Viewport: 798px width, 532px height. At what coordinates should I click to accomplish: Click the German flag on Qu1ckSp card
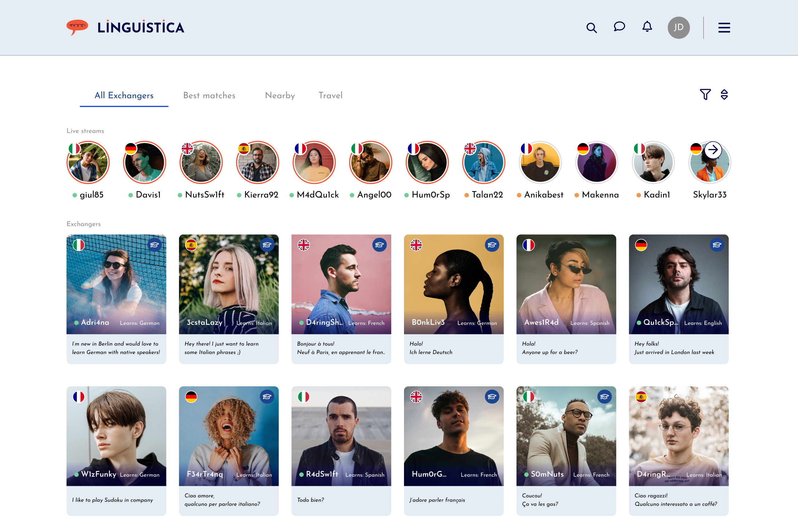point(641,245)
